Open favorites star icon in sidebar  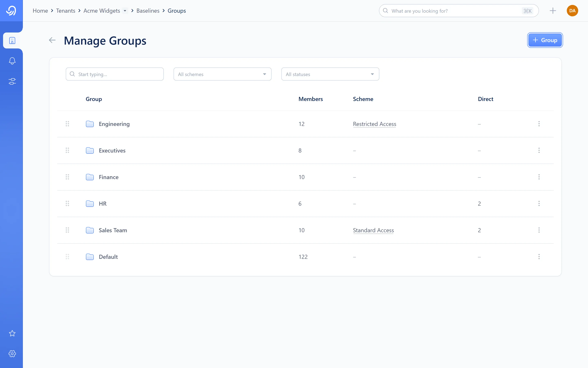(12, 333)
